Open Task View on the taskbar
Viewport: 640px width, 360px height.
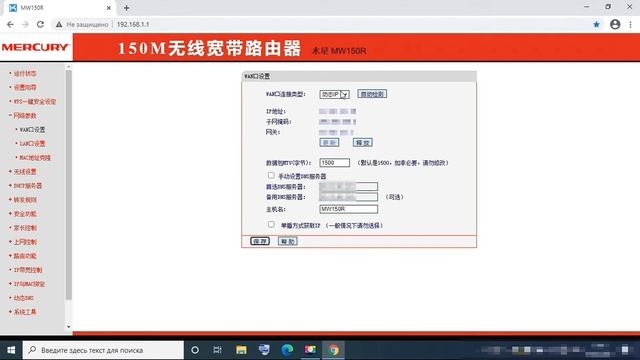[x=217, y=350]
